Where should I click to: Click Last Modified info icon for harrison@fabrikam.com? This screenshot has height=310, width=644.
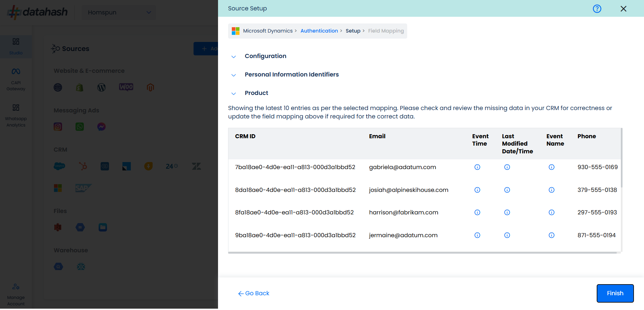tap(507, 212)
